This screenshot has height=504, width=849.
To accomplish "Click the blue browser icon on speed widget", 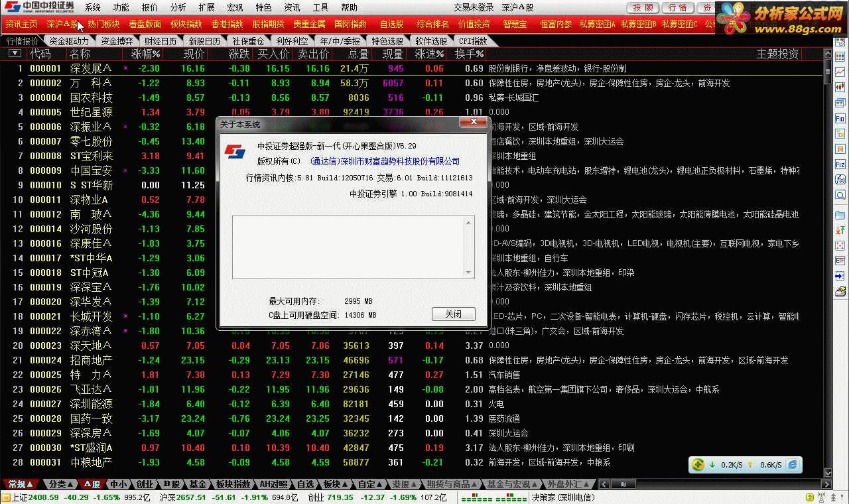I will click(x=792, y=465).
